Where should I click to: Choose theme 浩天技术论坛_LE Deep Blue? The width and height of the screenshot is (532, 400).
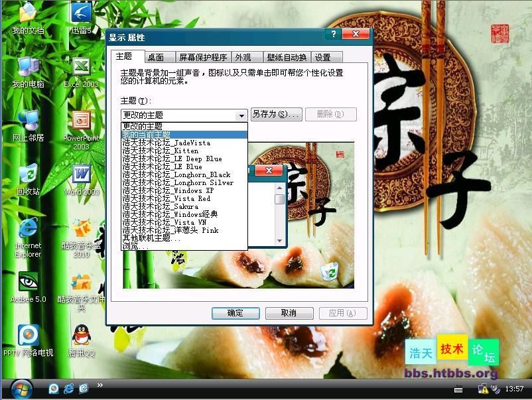coord(184,159)
